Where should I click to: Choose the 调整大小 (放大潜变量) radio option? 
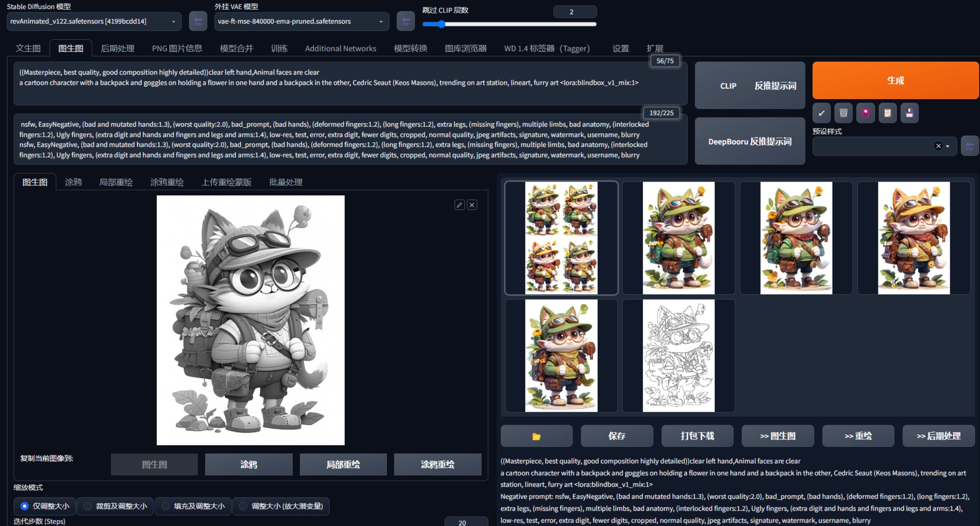tap(243, 506)
